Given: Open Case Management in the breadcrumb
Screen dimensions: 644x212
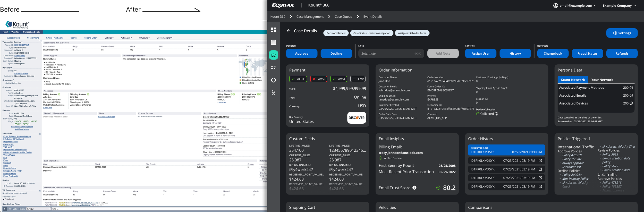Looking at the screenshot, I should click(310, 16).
